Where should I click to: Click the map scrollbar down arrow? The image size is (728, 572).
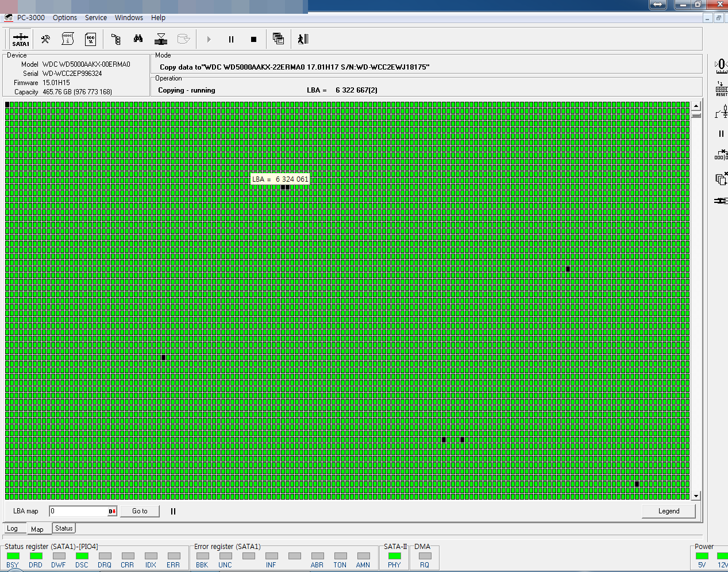[696, 496]
